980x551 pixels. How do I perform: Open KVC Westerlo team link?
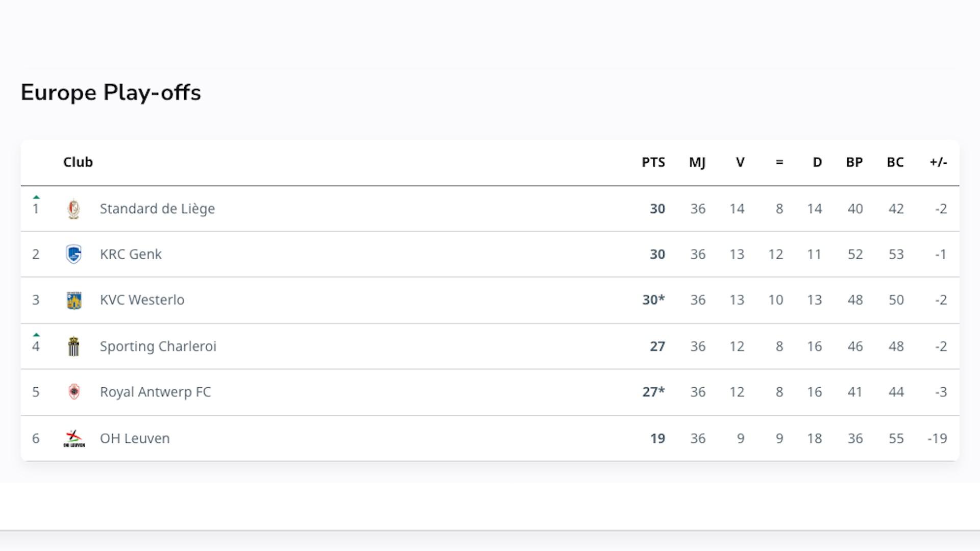pos(142,300)
